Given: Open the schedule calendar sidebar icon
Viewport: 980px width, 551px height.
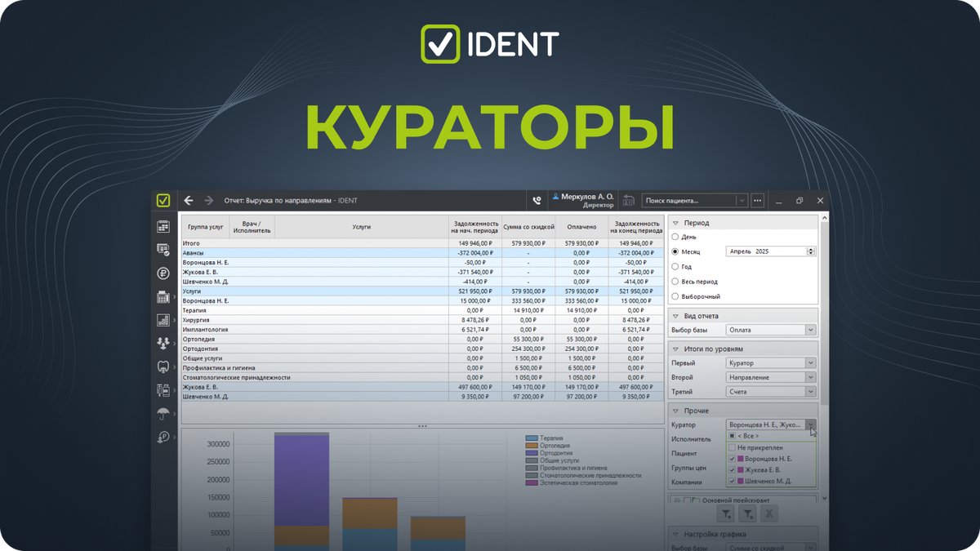Looking at the screenshot, I should tap(163, 226).
